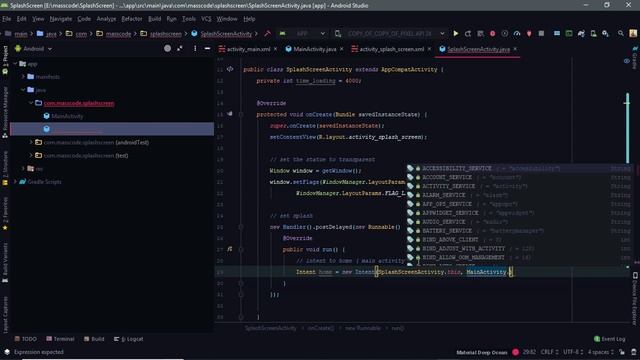
Task: Collapse the app module node
Action: pyautogui.click(x=16, y=64)
